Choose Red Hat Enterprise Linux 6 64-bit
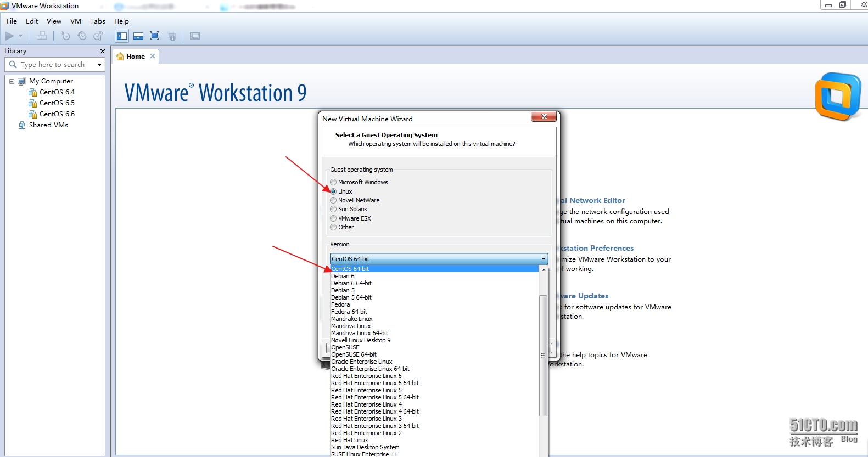The width and height of the screenshot is (868, 457). 434,383
